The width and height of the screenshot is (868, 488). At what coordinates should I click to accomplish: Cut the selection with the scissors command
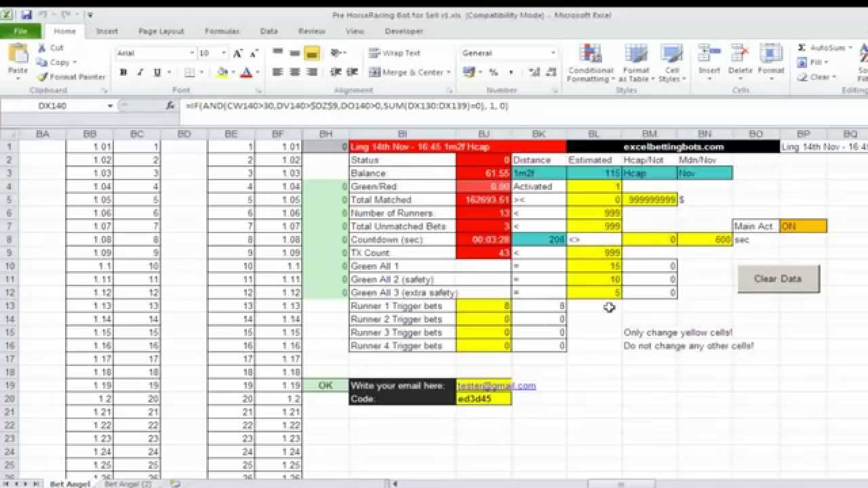coord(50,48)
